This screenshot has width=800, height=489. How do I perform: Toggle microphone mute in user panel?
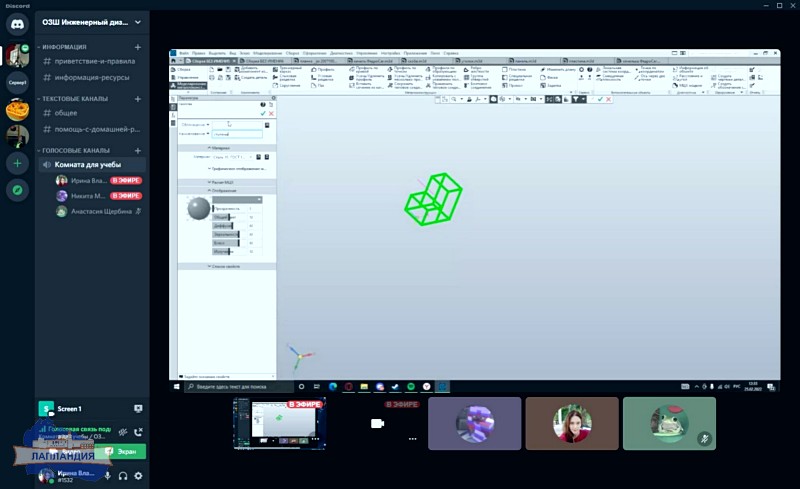click(x=108, y=476)
